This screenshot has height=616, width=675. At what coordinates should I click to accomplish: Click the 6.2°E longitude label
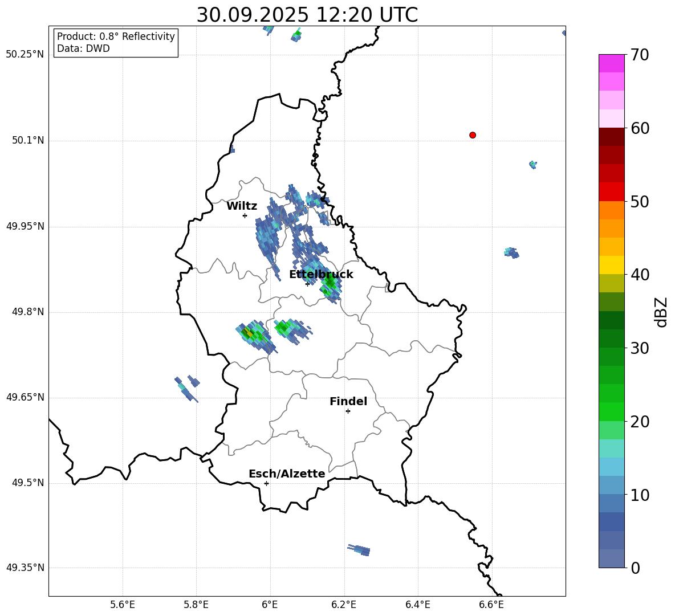[x=344, y=605]
